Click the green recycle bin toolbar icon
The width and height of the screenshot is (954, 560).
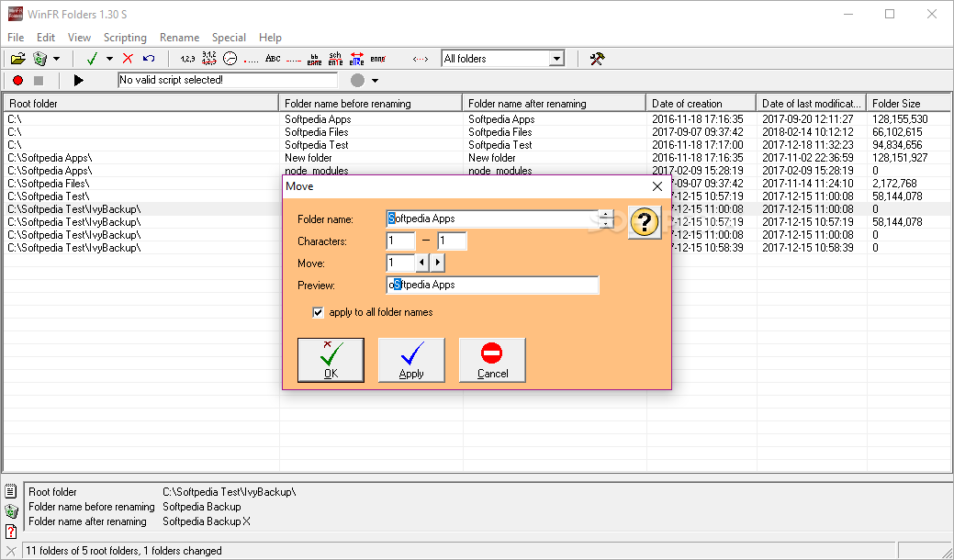tap(40, 59)
